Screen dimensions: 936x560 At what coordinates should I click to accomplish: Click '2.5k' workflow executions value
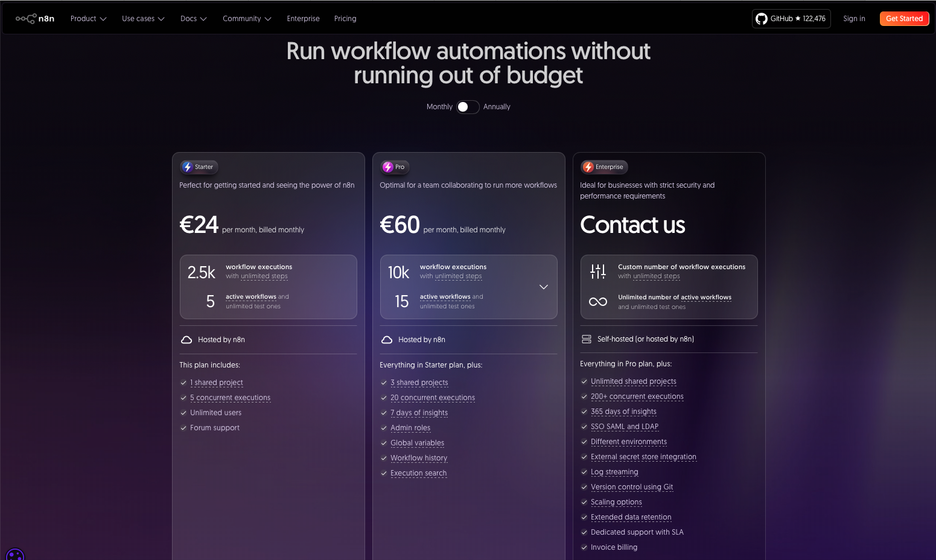coord(202,273)
